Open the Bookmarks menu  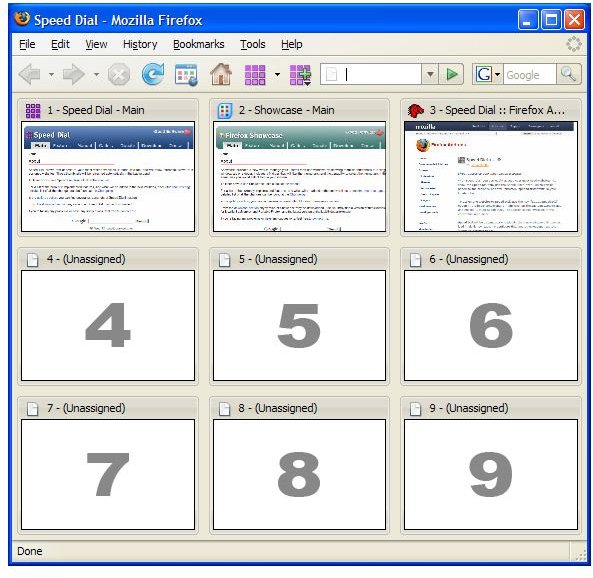(x=199, y=44)
